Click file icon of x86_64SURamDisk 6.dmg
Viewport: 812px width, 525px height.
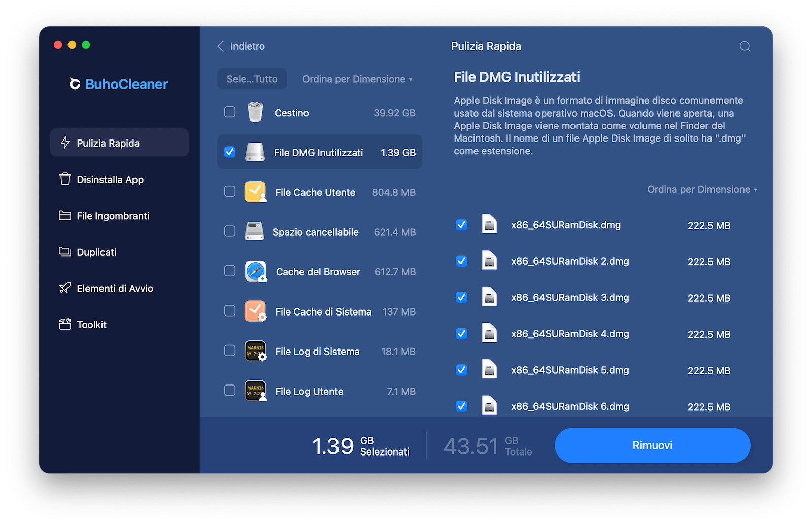(x=489, y=406)
